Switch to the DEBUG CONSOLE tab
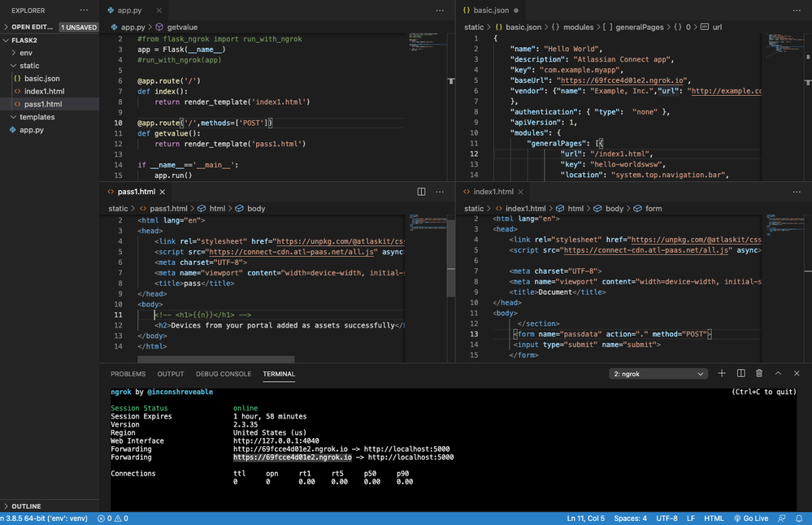The height and width of the screenshot is (525, 812). pyautogui.click(x=224, y=374)
